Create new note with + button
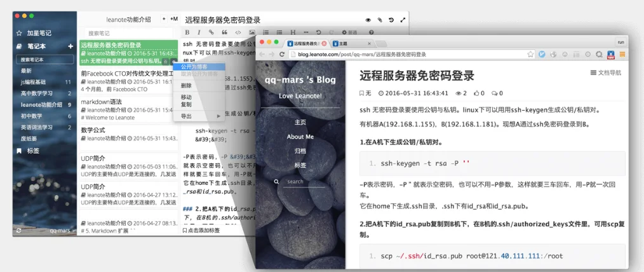Screen dimensions: 644x272 tap(164, 19)
